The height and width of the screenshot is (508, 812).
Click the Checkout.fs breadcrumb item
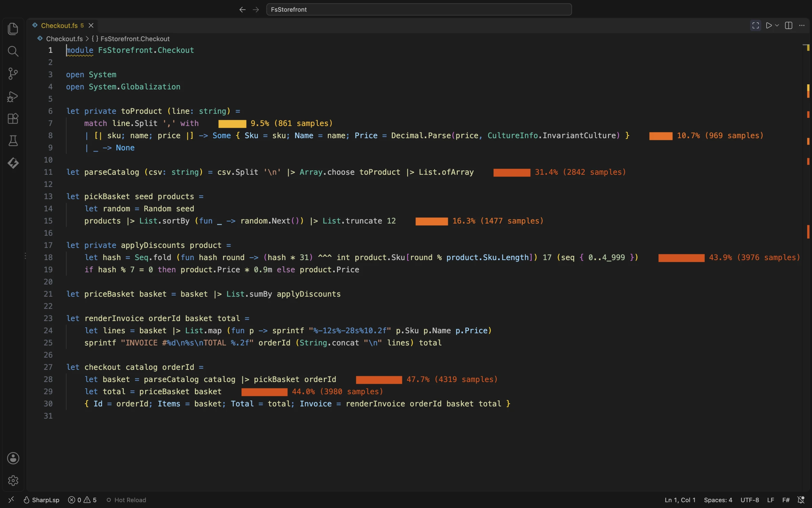[x=64, y=39]
